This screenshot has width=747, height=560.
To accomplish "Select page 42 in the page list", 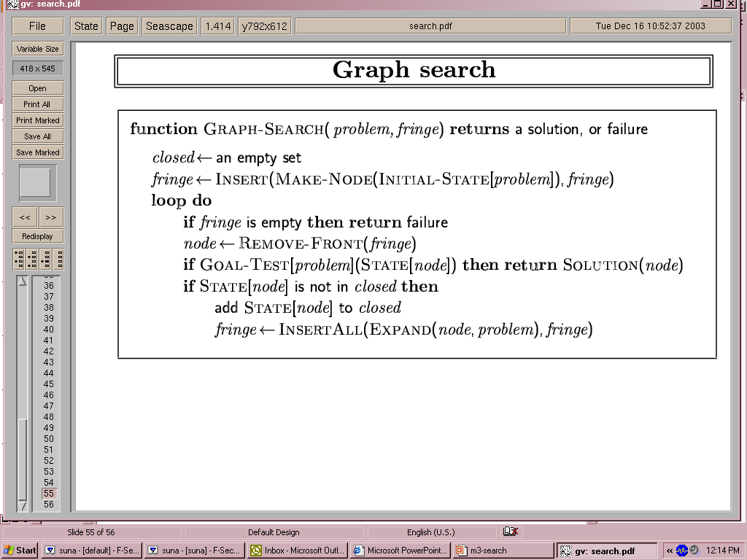I will [49, 351].
